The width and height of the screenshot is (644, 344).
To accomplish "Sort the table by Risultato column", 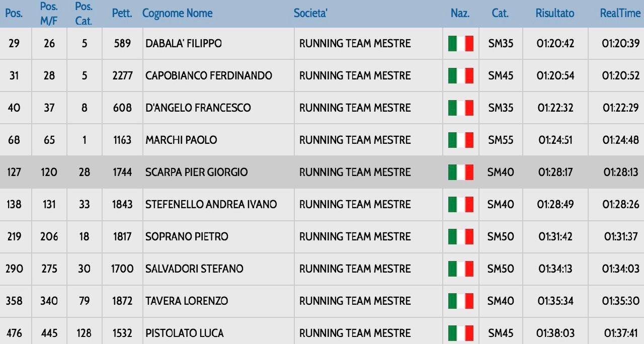I will (554, 14).
